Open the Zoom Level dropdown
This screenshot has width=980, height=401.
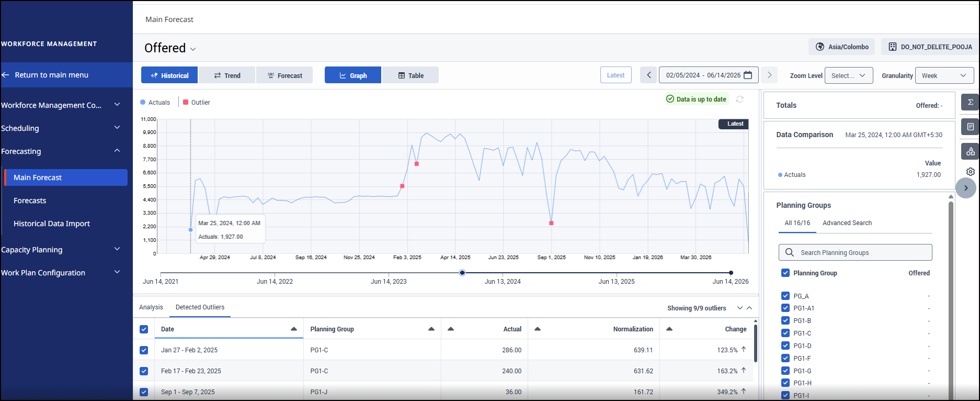(849, 75)
